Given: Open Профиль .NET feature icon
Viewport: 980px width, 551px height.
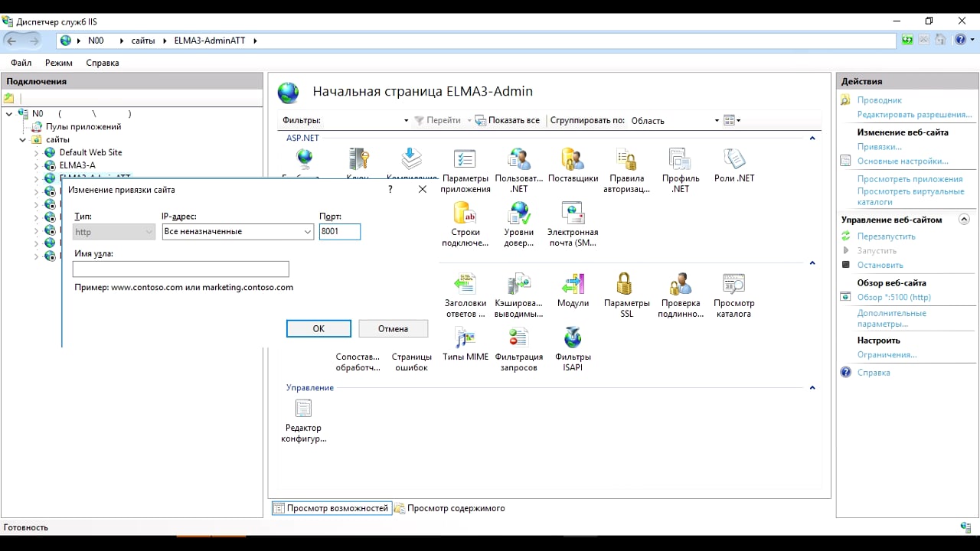Looking at the screenshot, I should pos(681,170).
